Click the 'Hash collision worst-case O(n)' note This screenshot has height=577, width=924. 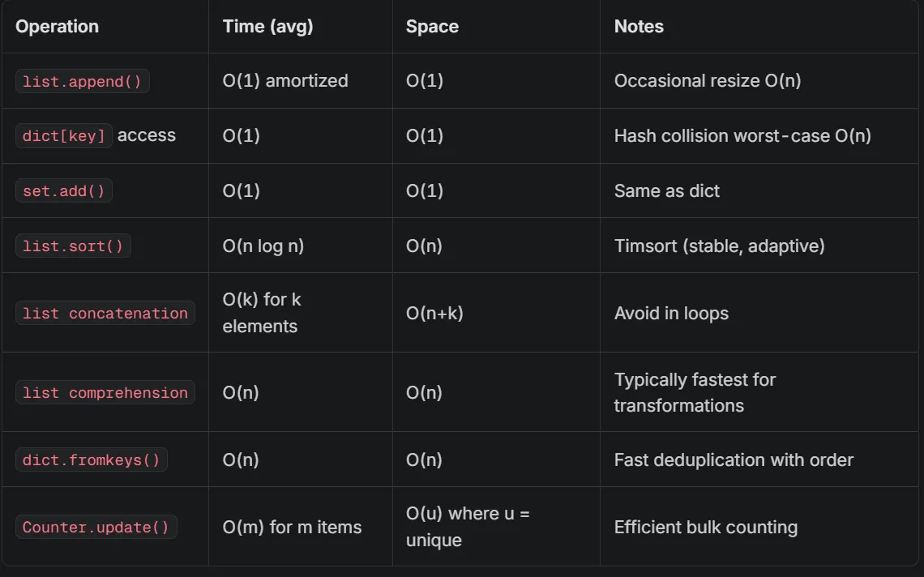[742, 135]
